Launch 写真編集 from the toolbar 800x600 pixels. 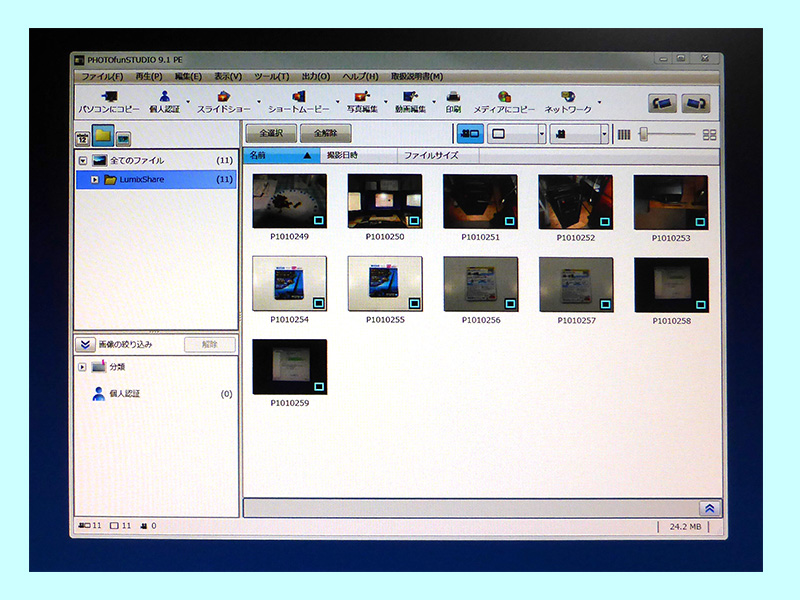click(x=361, y=97)
